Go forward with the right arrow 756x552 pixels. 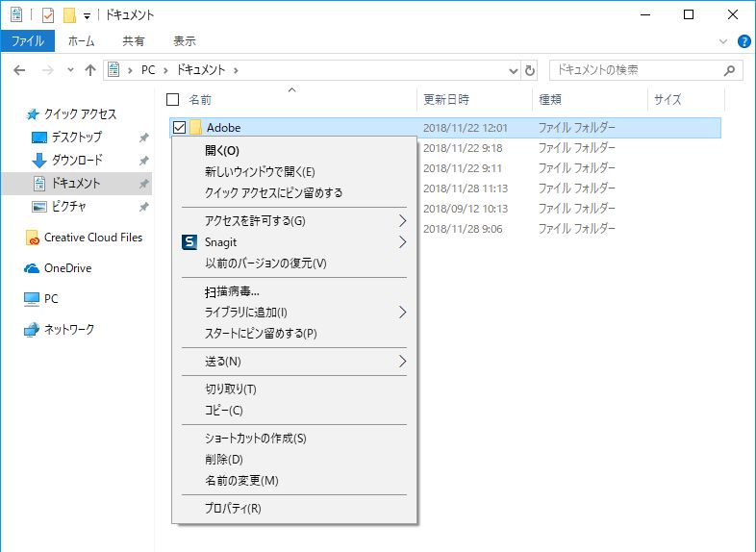[x=47, y=70]
